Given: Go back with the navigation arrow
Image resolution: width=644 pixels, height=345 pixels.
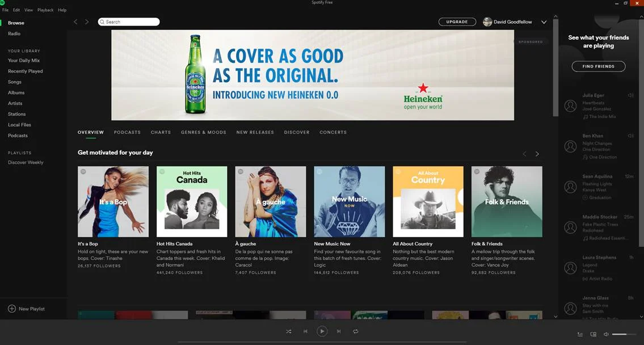Looking at the screenshot, I should click(75, 22).
